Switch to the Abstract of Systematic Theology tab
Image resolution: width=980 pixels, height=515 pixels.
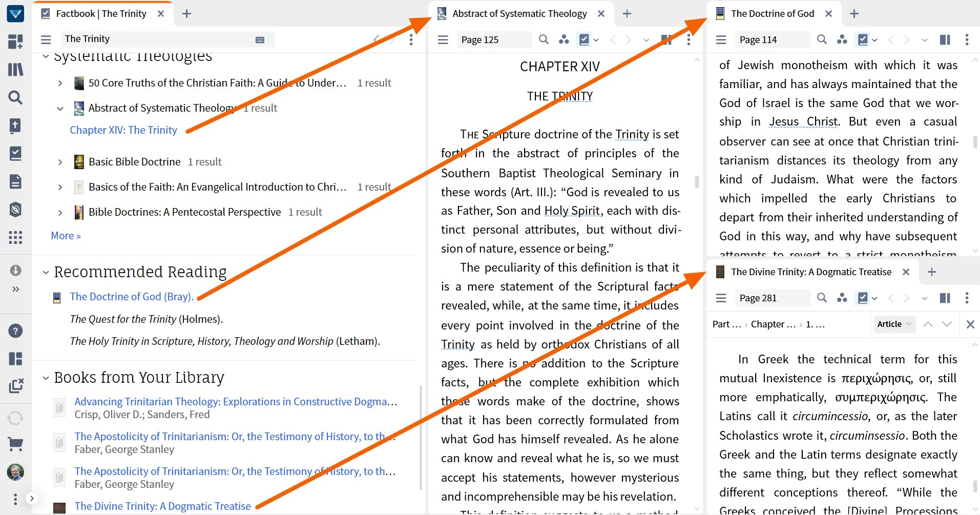pos(519,14)
